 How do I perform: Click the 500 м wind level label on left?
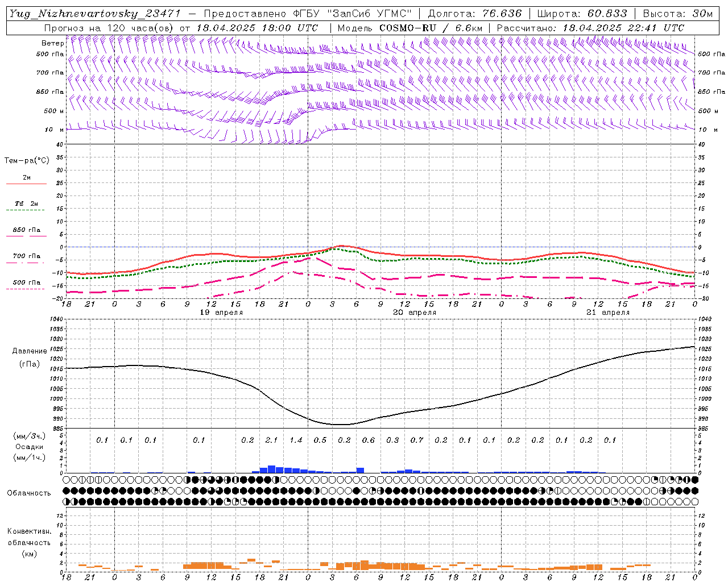pyautogui.click(x=55, y=111)
